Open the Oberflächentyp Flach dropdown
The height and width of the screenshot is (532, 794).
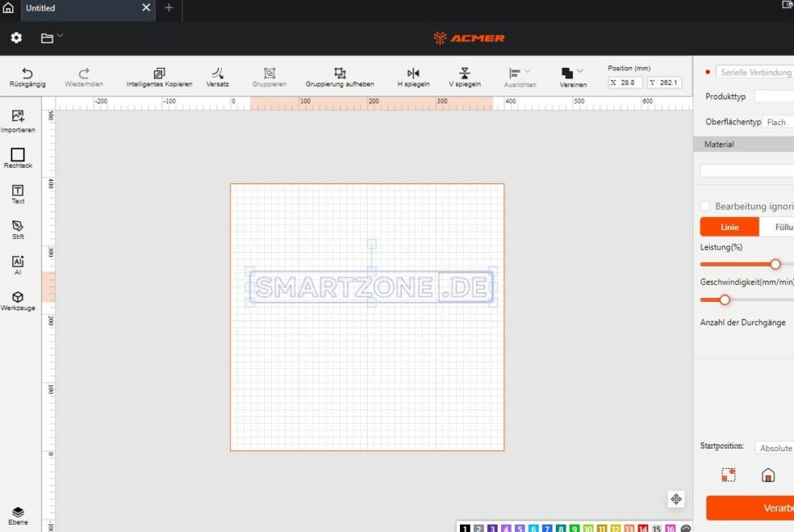pyautogui.click(x=778, y=122)
